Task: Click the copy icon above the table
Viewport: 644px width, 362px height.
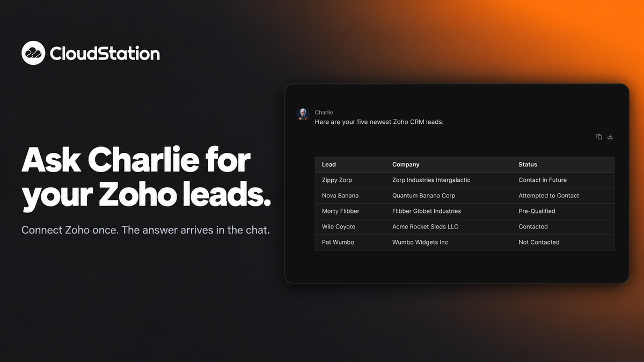Action: point(599,137)
